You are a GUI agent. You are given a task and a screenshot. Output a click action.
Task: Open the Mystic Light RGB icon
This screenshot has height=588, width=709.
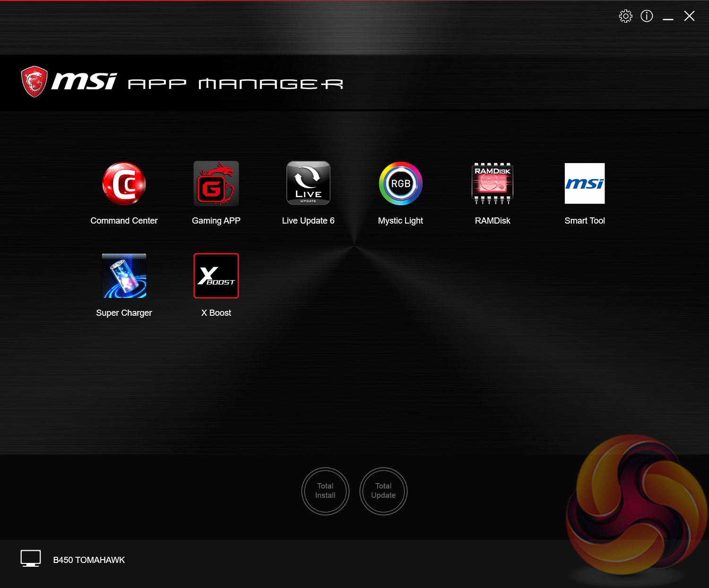pyautogui.click(x=400, y=183)
